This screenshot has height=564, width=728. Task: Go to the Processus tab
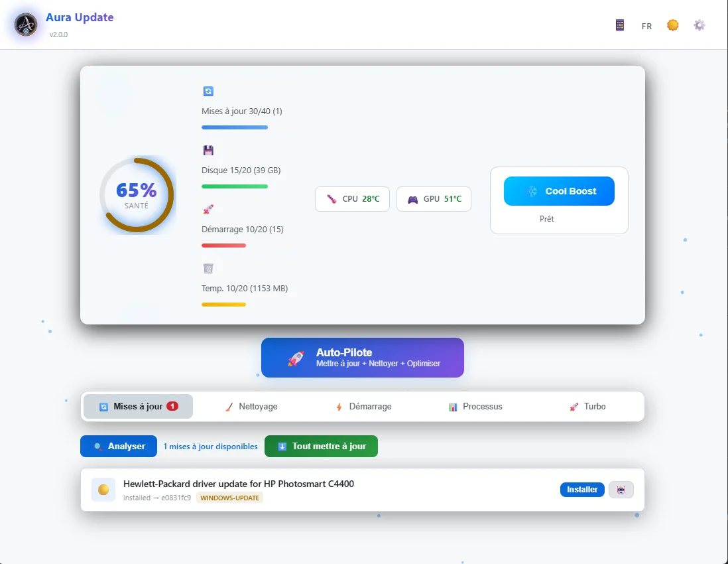point(475,406)
